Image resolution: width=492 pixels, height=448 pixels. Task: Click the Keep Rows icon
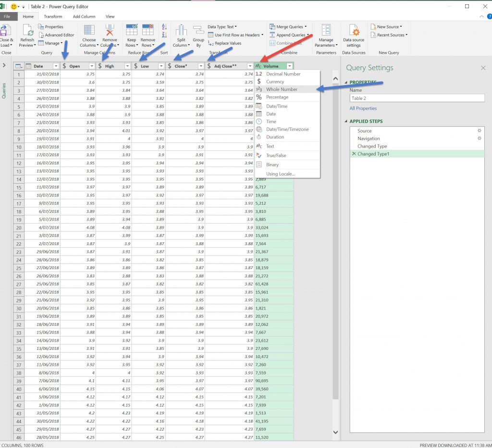[131, 30]
